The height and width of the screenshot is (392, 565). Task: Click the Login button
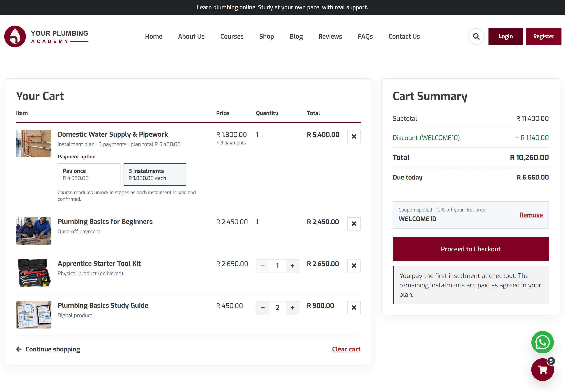506,36
